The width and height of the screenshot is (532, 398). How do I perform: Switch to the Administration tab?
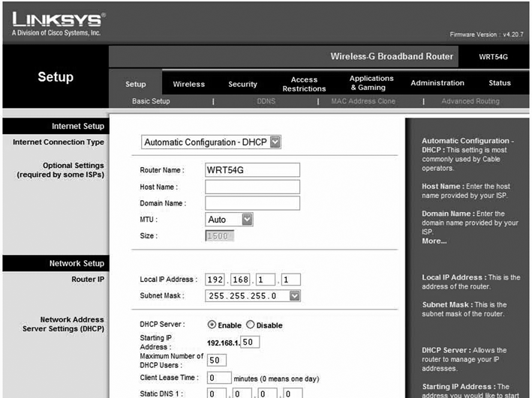pos(437,83)
